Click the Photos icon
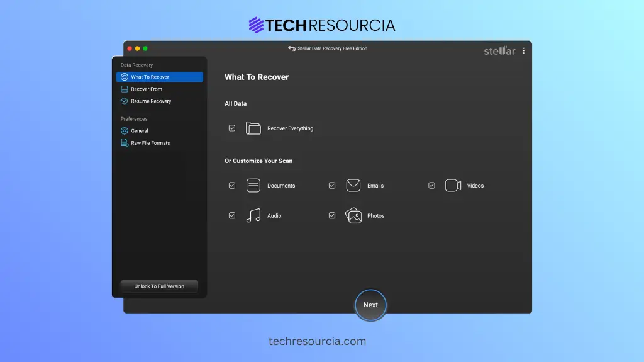 [353, 215]
